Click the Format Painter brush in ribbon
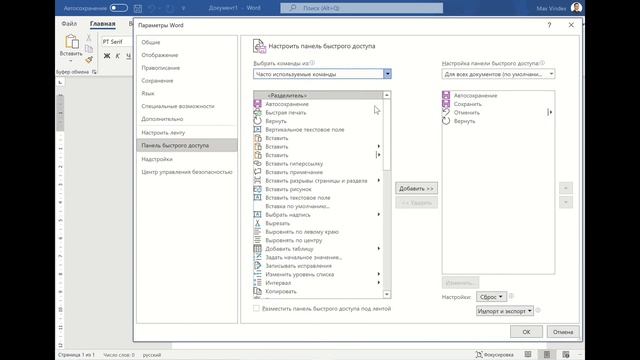Image resolution: width=640 pixels, height=360 pixels. [89, 60]
